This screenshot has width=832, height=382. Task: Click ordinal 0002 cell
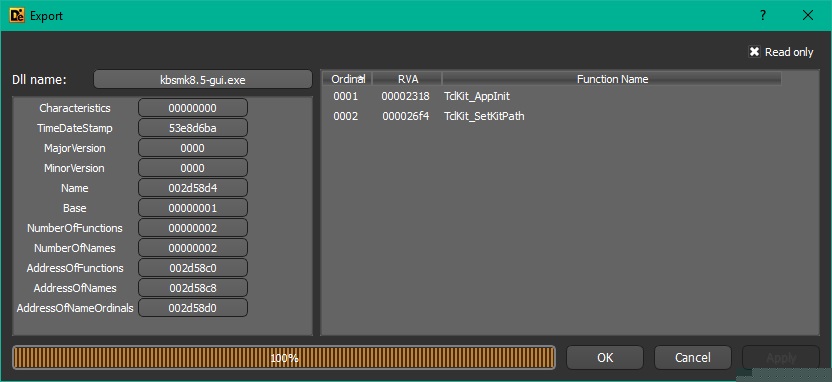pyautogui.click(x=345, y=116)
